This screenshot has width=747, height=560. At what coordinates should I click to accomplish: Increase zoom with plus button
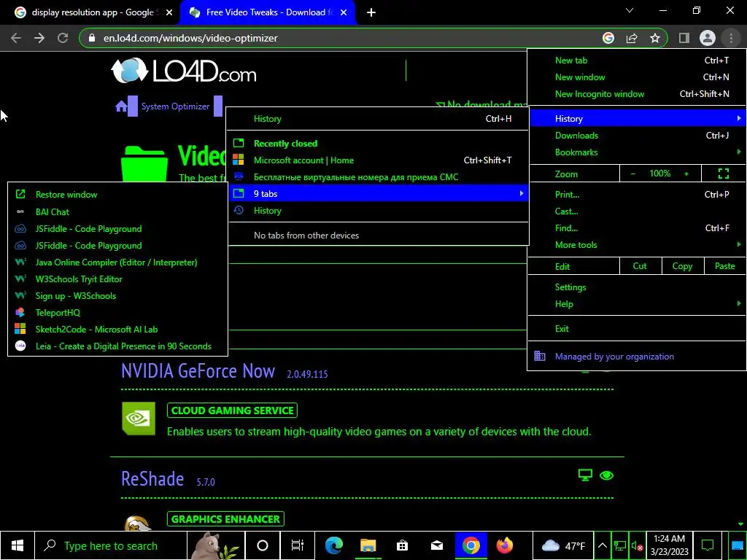point(686,174)
